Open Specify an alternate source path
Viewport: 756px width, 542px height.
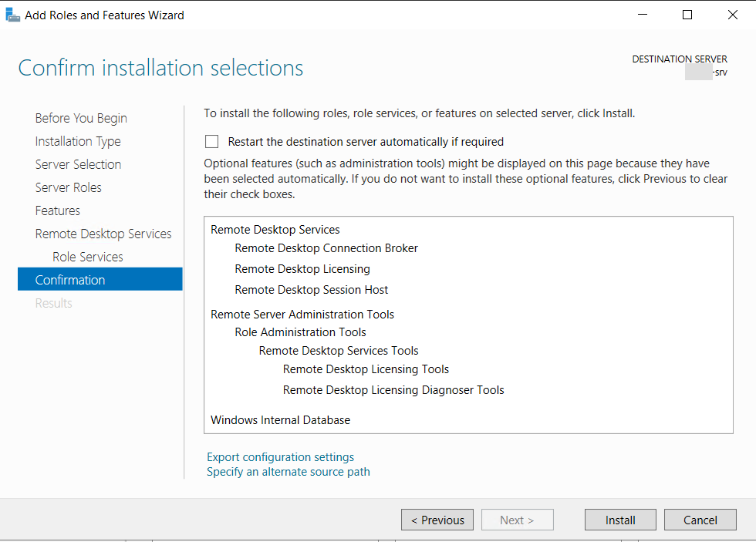[289, 472]
